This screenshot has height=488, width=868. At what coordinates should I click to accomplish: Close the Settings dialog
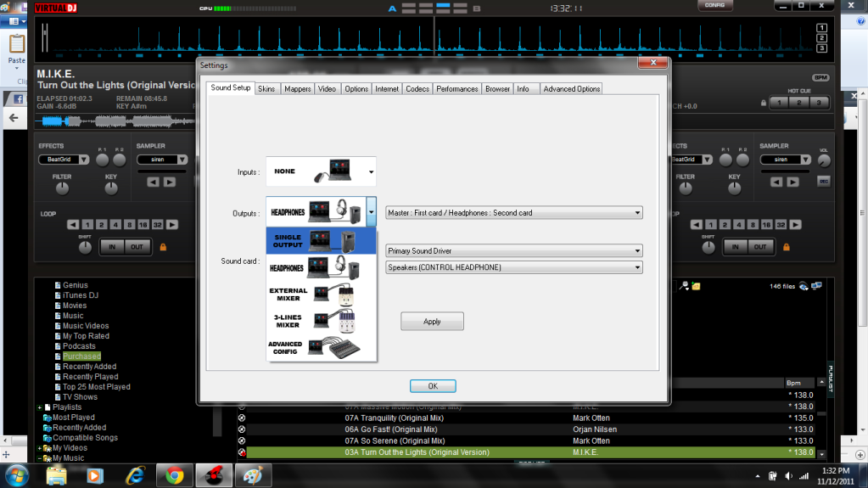(652, 63)
